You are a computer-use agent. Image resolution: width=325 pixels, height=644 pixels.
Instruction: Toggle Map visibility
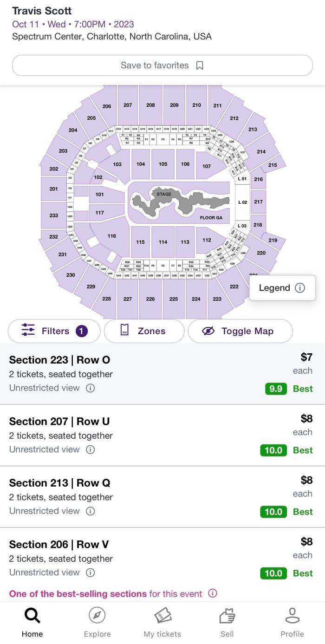[240, 331]
